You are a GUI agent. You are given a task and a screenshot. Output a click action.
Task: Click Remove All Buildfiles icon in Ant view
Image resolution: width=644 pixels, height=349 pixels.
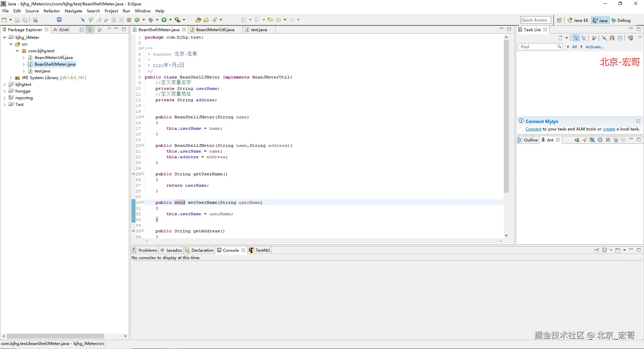click(616, 140)
